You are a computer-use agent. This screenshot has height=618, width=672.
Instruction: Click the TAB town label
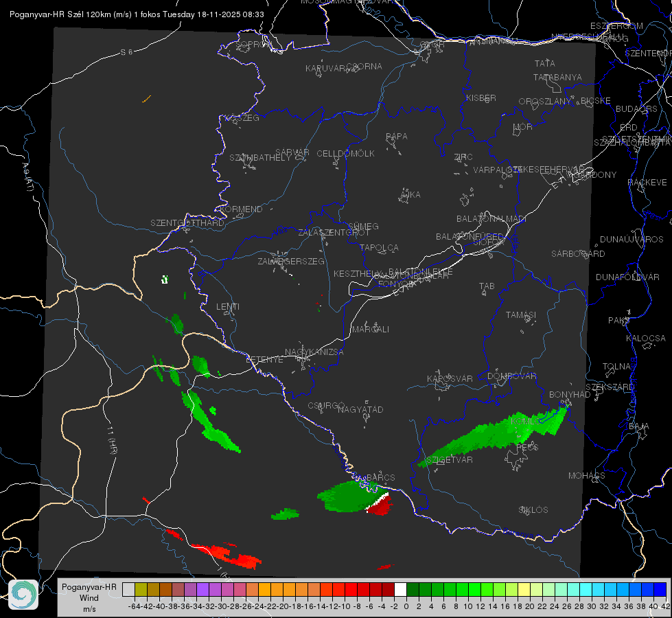[x=487, y=286]
